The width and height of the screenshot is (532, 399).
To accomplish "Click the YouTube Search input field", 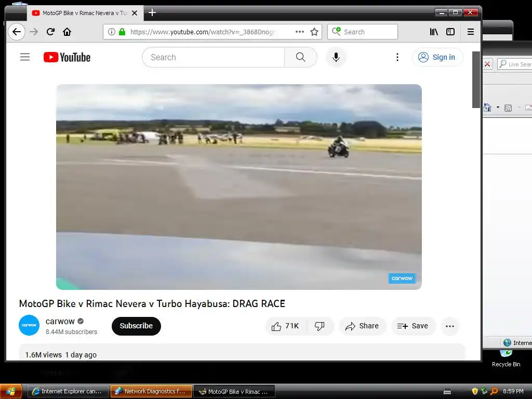I will (213, 57).
